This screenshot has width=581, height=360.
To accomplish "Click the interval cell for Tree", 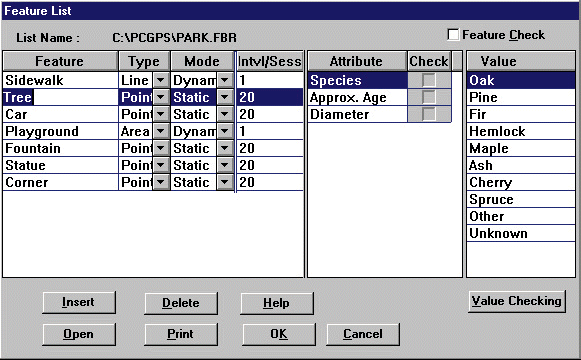I will [270, 97].
